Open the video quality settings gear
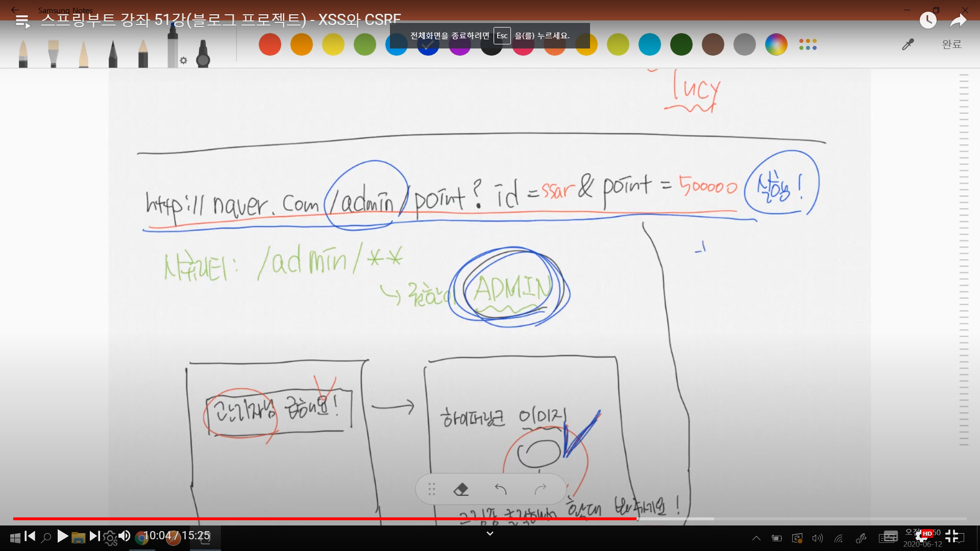Image resolution: width=980 pixels, height=551 pixels. pyautogui.click(x=922, y=536)
